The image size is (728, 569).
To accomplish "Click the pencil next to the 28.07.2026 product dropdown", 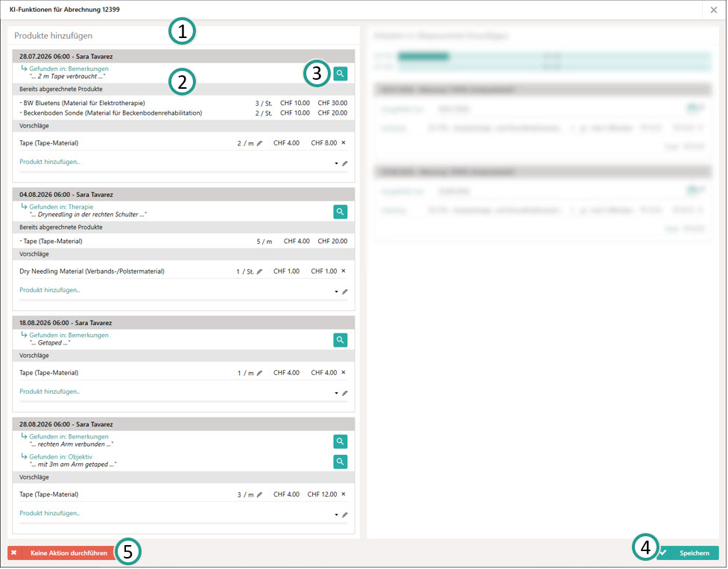I will pos(345,163).
